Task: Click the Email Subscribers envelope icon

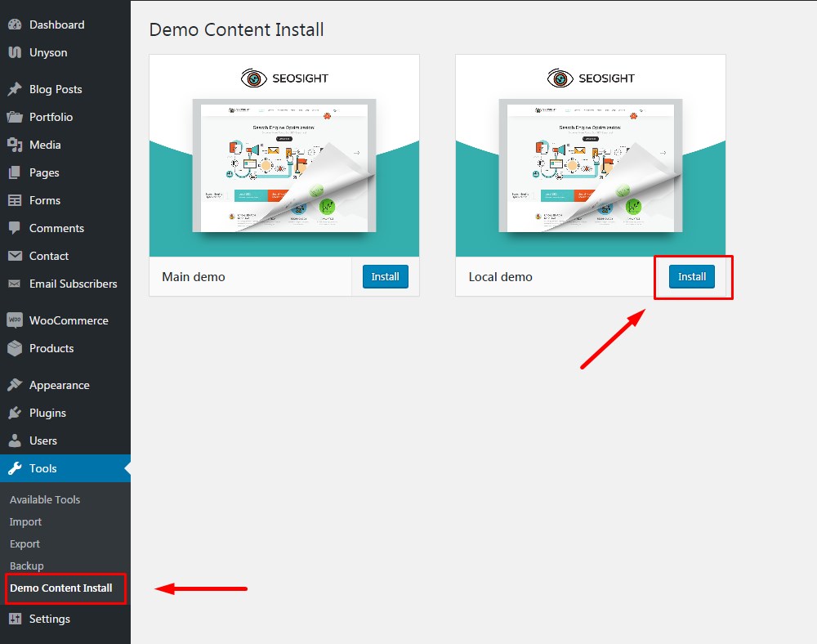Action: point(15,284)
